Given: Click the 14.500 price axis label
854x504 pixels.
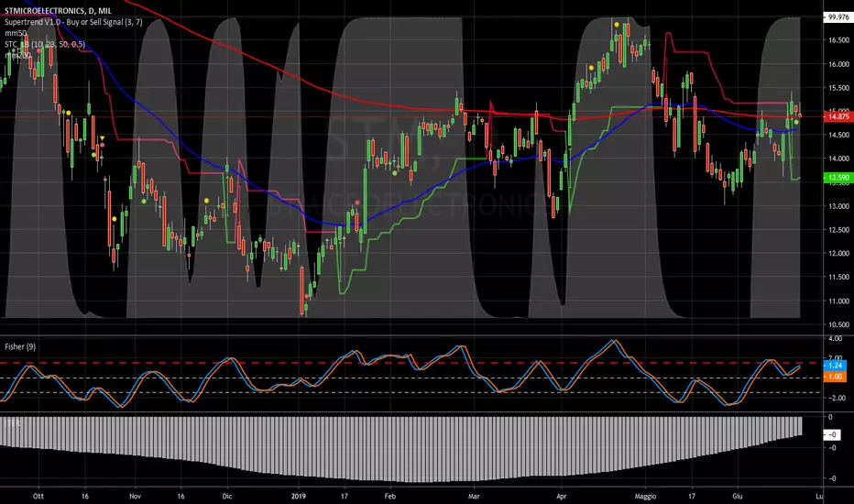Looking at the screenshot, I should click(x=838, y=135).
